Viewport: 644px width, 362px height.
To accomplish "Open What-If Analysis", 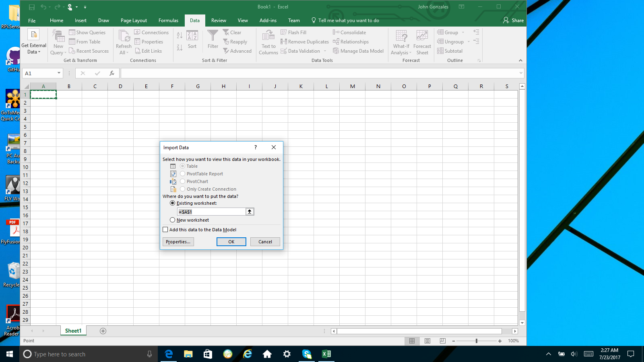I will (401, 42).
